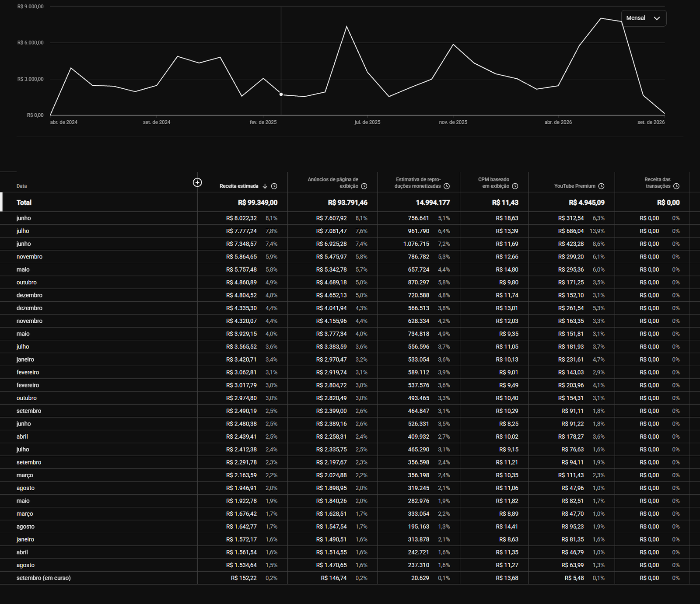This screenshot has width=700, height=604.
Task: Open the Mensal granularity dropdown
Action: [x=644, y=18]
